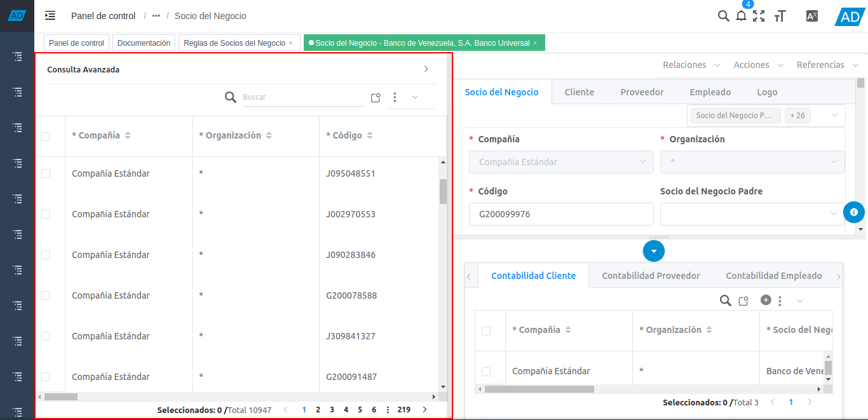
Task: Sort by Compañía column in Consulta Avanzada
Action: (x=128, y=136)
